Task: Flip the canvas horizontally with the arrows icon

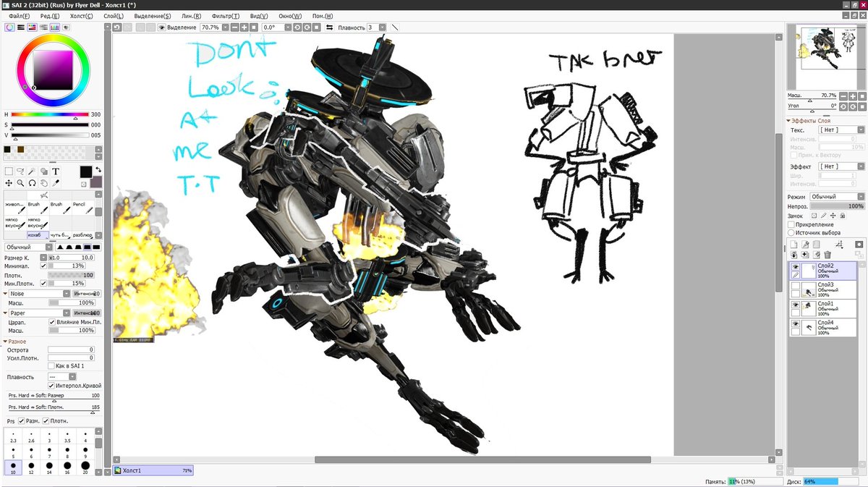Action: point(330,27)
